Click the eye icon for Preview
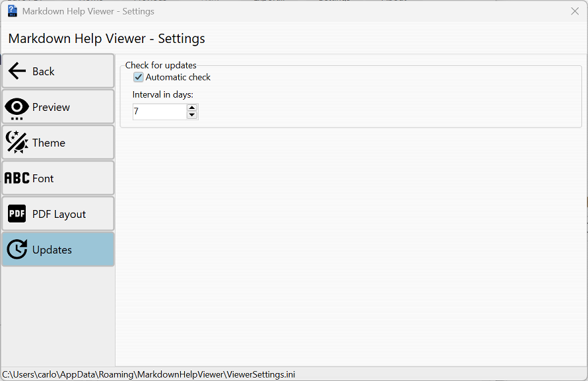This screenshot has width=588, height=381. coord(17,107)
